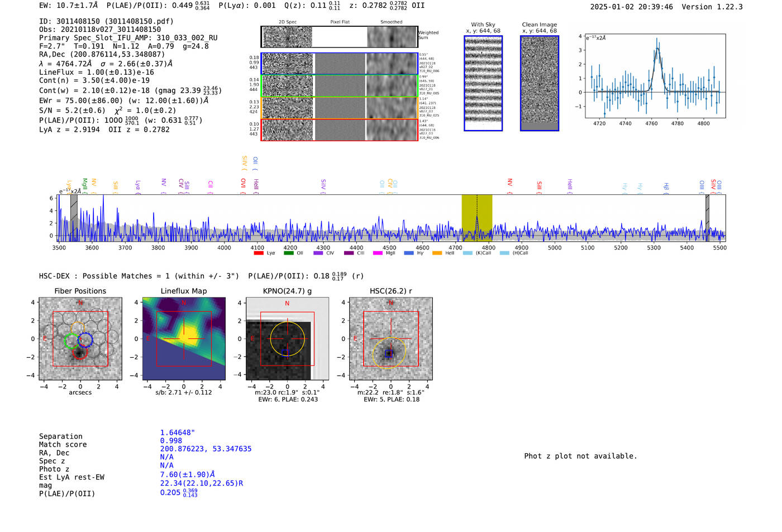Click the 'Weighted Sum' label
This screenshot has height=532, width=782.
428,35
